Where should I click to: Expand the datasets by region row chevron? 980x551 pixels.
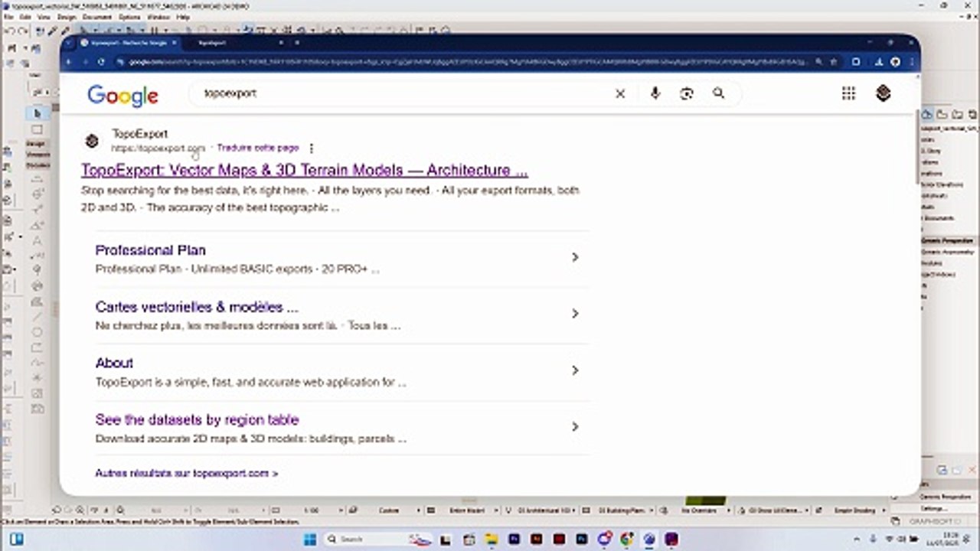tap(575, 427)
